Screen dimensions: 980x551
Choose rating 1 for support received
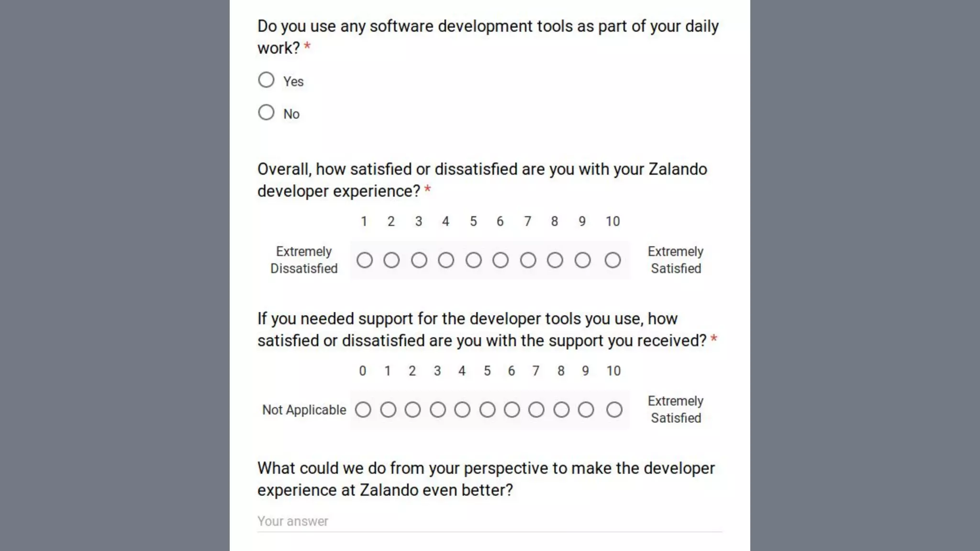coord(388,410)
